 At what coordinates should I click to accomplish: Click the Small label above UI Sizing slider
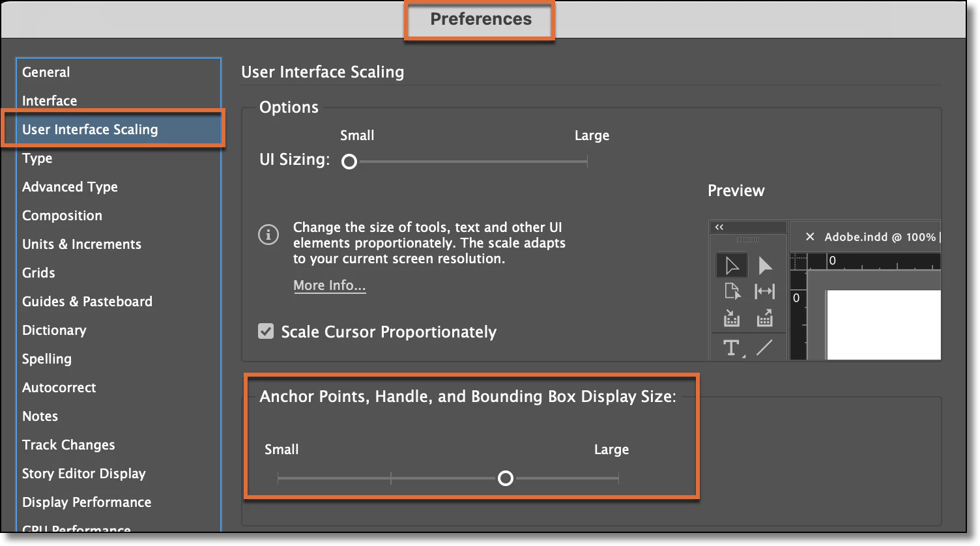pos(357,136)
